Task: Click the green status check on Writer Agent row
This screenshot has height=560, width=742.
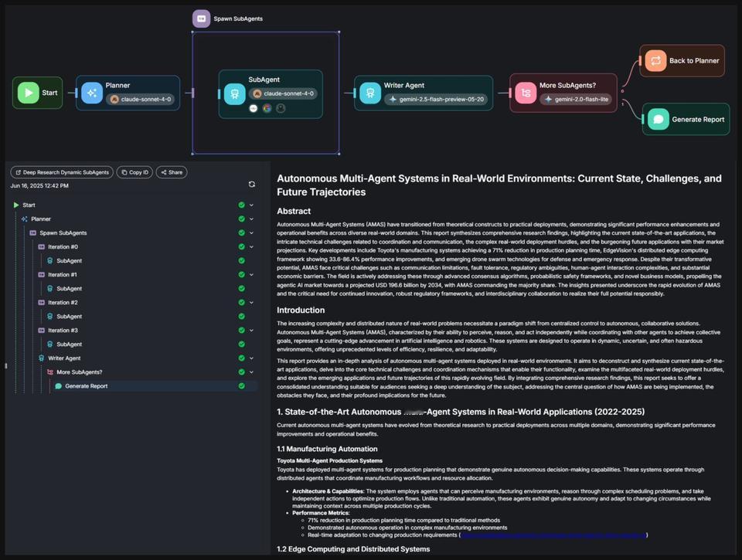Action: [x=241, y=358]
